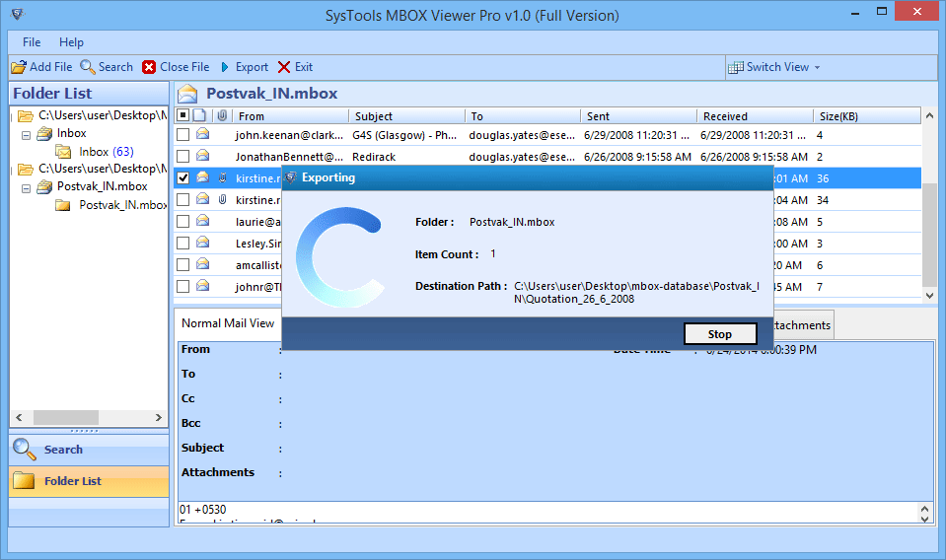Open the File menu
This screenshot has width=946, height=560.
[x=32, y=42]
